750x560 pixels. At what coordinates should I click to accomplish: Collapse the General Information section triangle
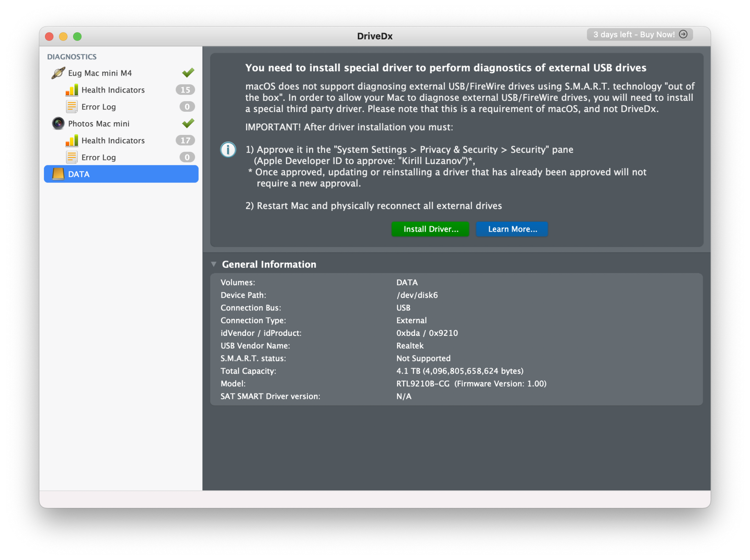pyautogui.click(x=214, y=264)
